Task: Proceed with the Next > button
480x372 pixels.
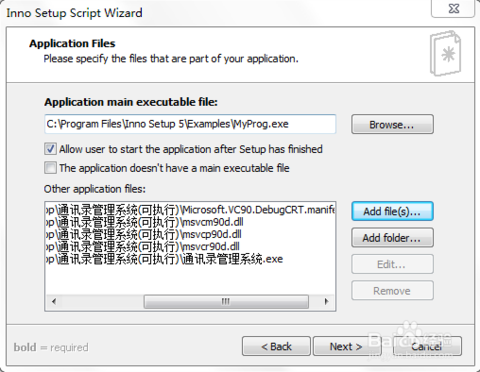Action: coord(346,346)
